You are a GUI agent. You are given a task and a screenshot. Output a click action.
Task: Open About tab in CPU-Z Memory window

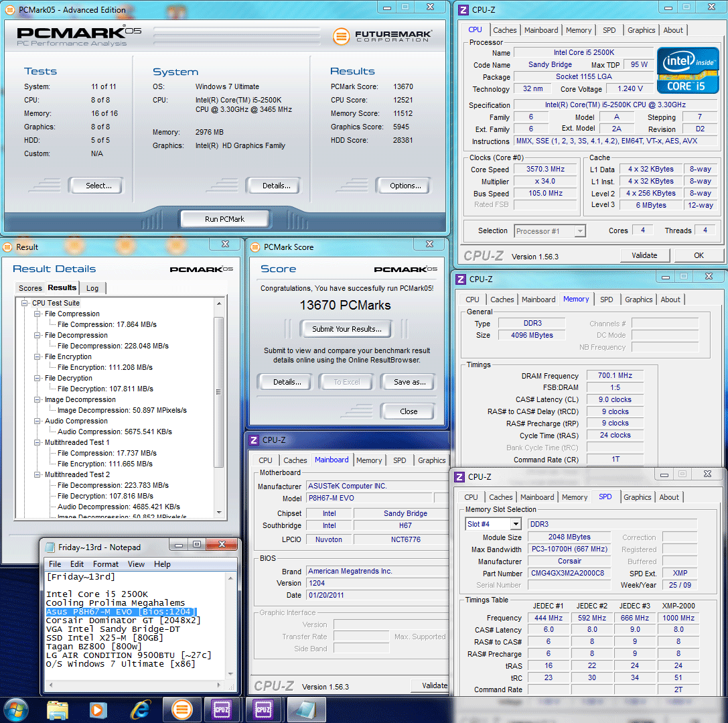coord(670,300)
